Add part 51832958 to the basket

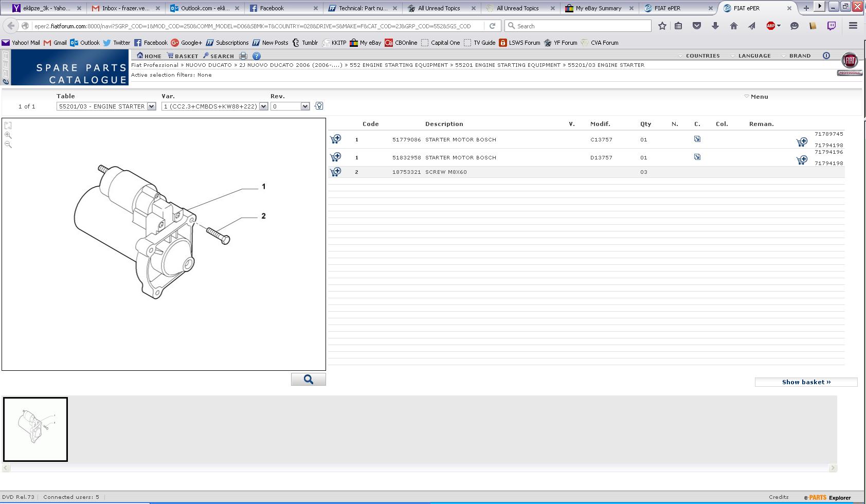pos(335,157)
